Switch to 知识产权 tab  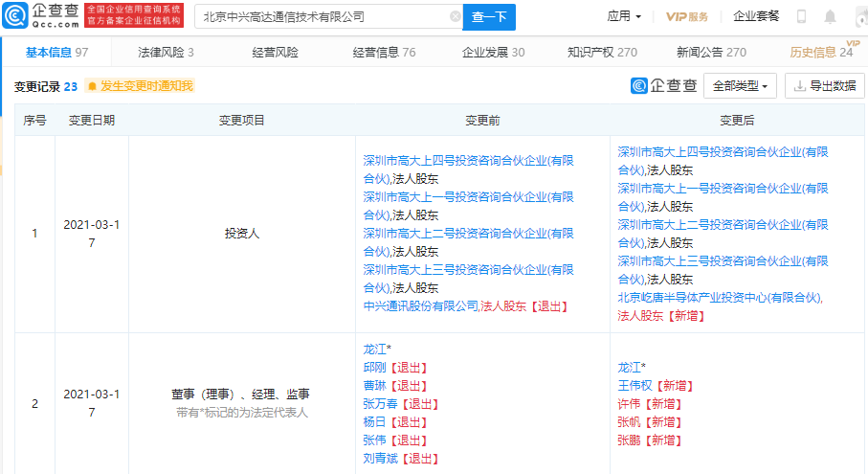tap(602, 52)
